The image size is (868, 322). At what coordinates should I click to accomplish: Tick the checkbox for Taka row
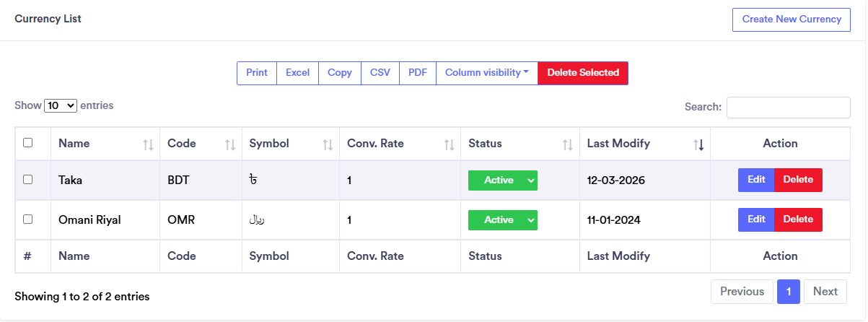pyautogui.click(x=28, y=180)
